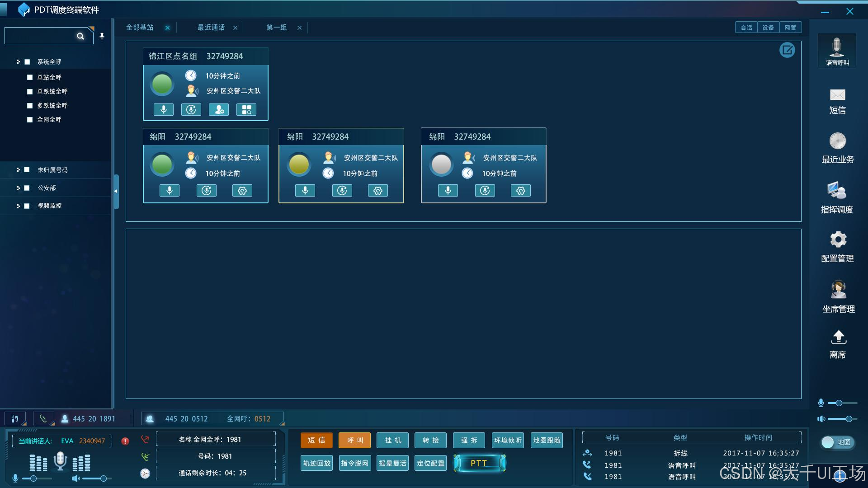Expand the 公安部 tree node

(18, 188)
